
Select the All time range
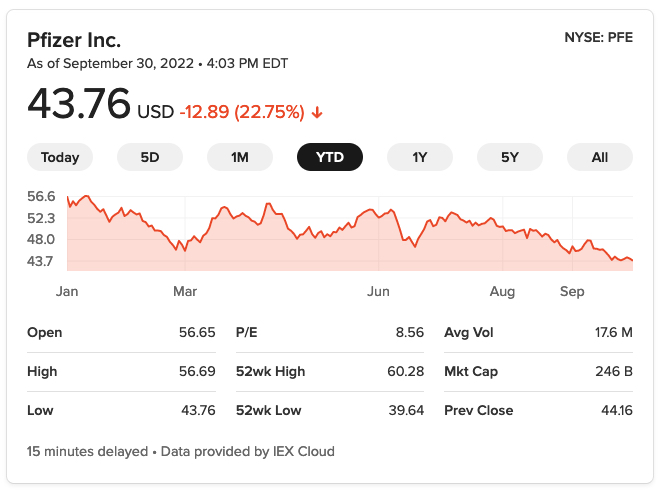(600, 157)
